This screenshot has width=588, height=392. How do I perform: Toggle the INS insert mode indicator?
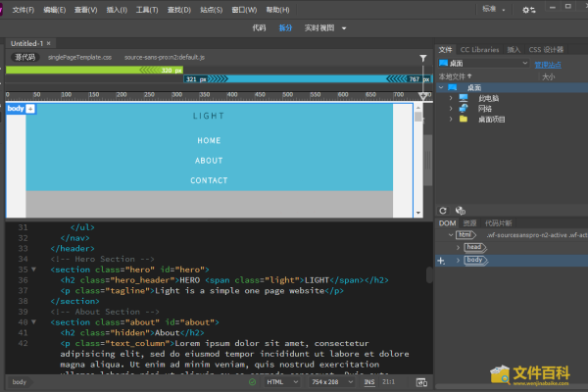pos(369,381)
